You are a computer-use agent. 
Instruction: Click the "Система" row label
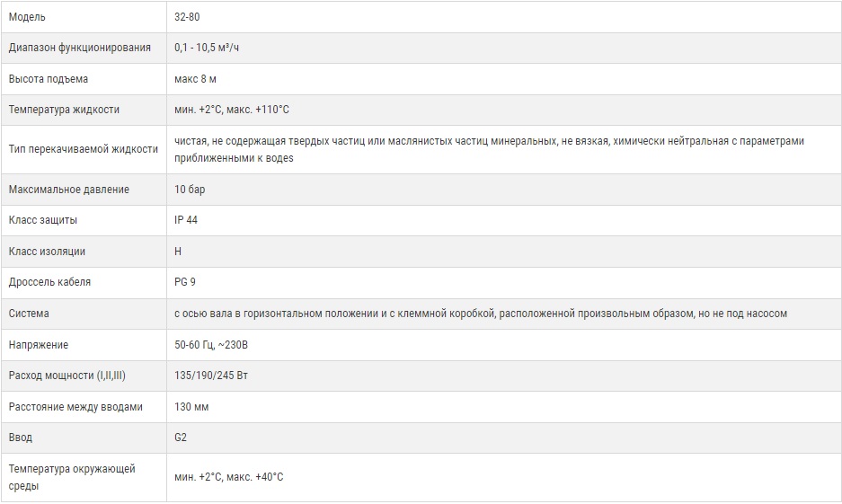29,314
